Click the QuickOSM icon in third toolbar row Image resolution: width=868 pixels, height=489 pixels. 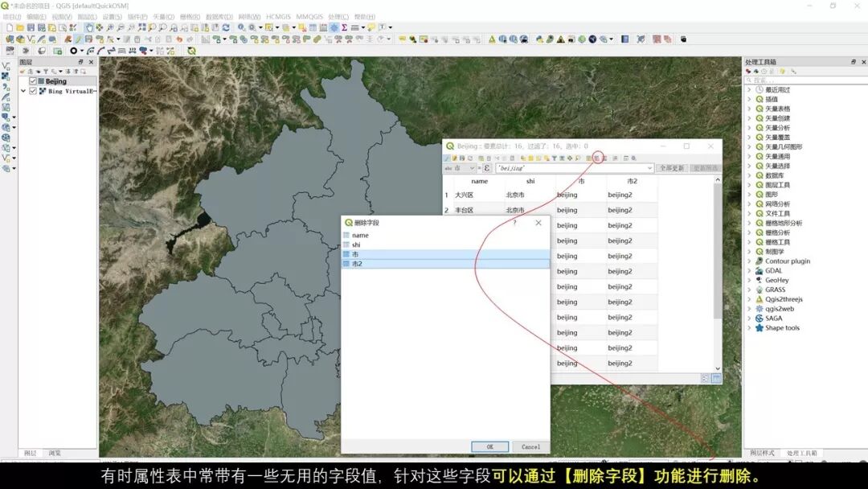point(191,51)
